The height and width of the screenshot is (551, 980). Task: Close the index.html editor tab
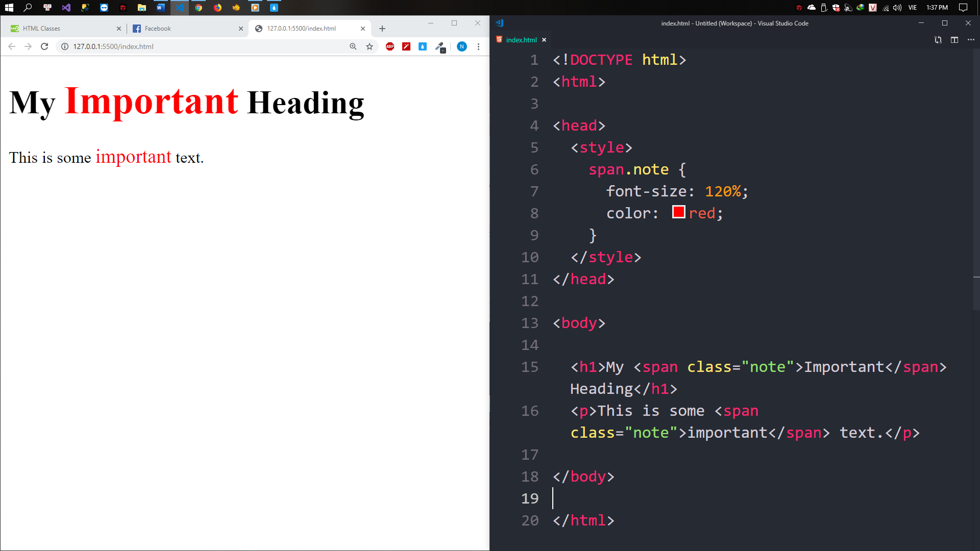544,40
